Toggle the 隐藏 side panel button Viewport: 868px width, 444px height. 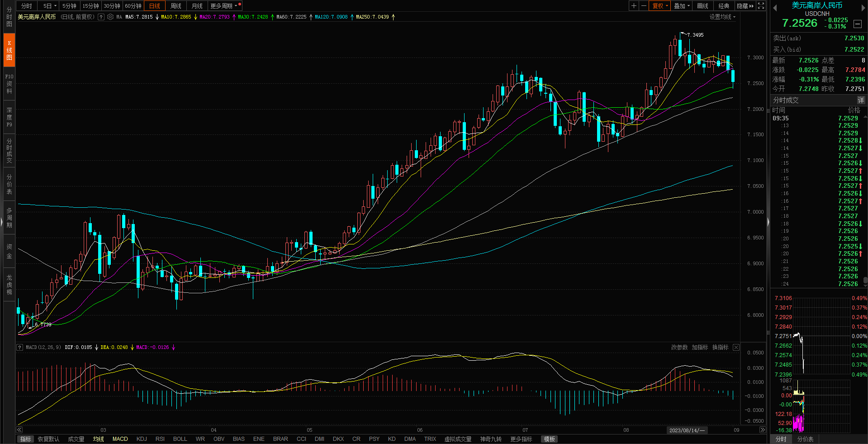click(745, 6)
